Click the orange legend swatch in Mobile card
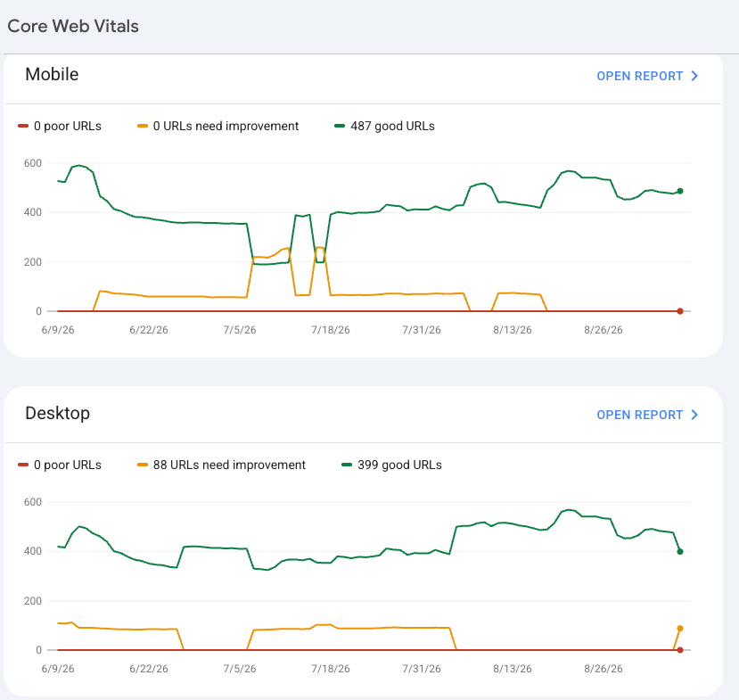 pyautogui.click(x=143, y=126)
